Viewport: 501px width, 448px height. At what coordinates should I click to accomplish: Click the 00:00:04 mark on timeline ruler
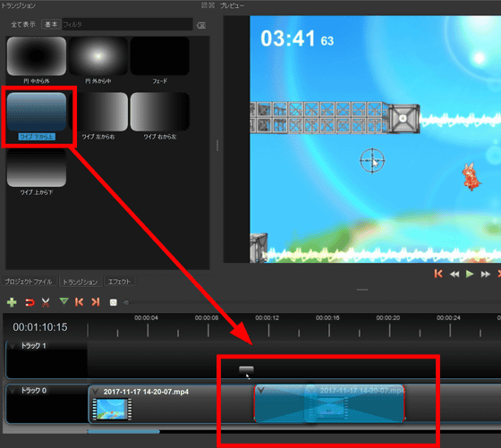(146, 318)
